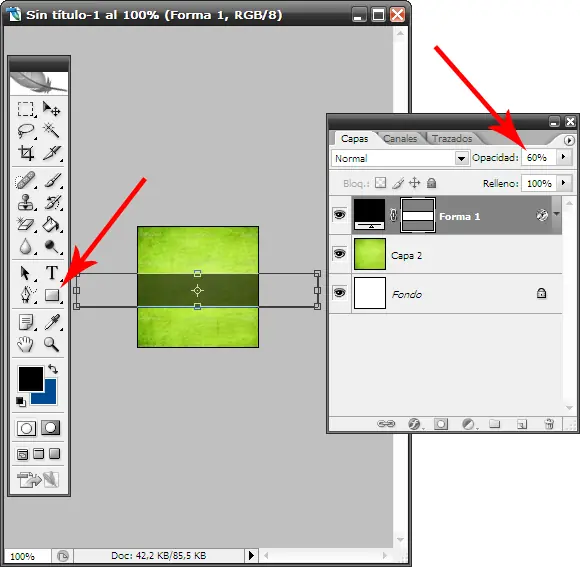Image resolution: width=580 pixels, height=567 pixels.
Task: Select the Rectangular Marquee tool
Action: tap(26, 109)
